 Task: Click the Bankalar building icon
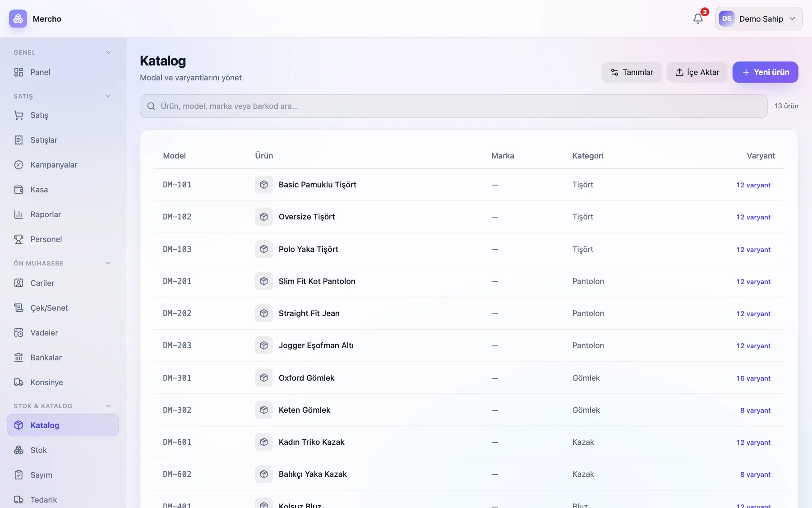click(18, 358)
